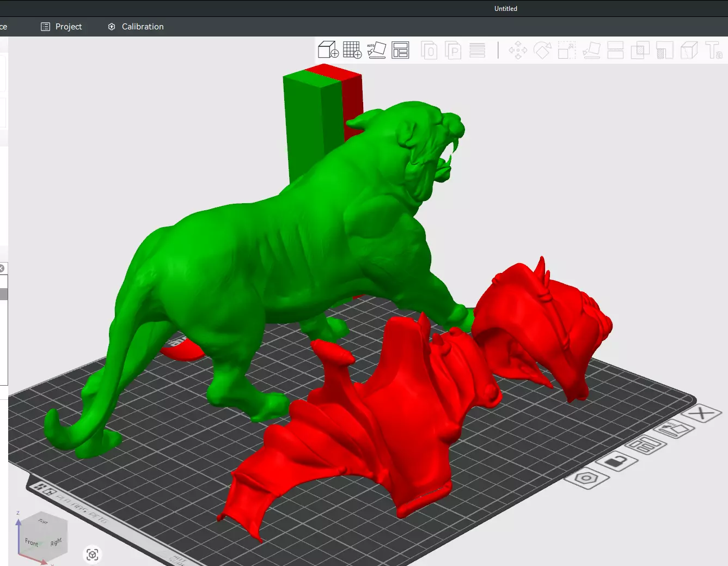
Task: Click the small close X on left panel
Action: (x=2, y=268)
